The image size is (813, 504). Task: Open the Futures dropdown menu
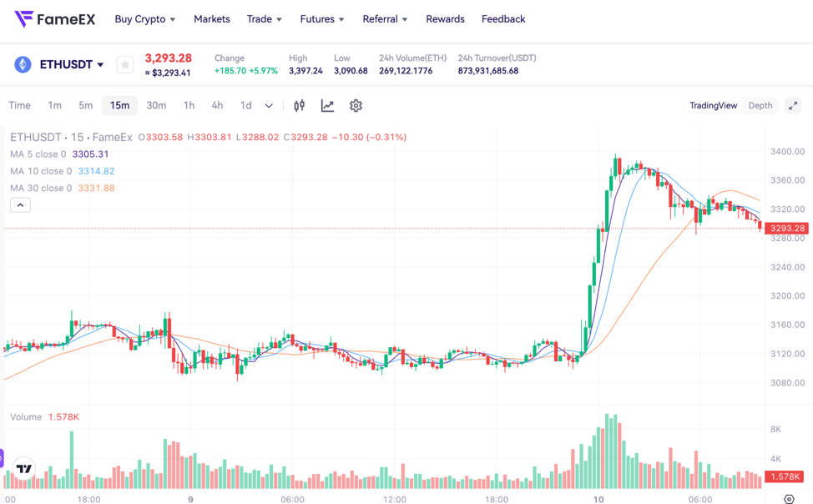click(x=322, y=18)
